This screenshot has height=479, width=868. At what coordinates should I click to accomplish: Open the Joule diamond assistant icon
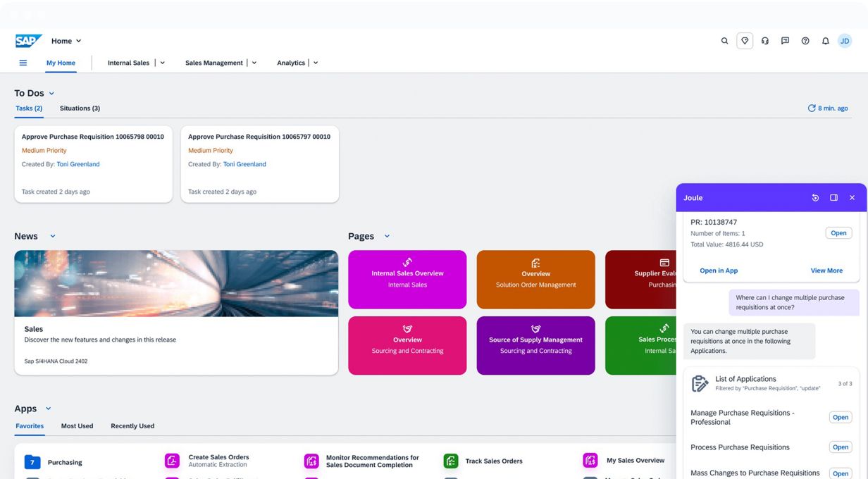[x=745, y=41]
